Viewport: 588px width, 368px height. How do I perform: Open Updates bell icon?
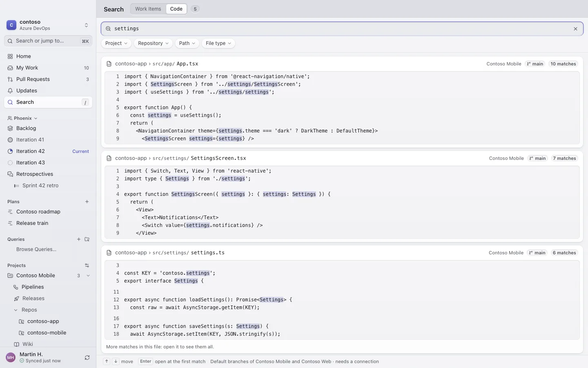point(10,91)
